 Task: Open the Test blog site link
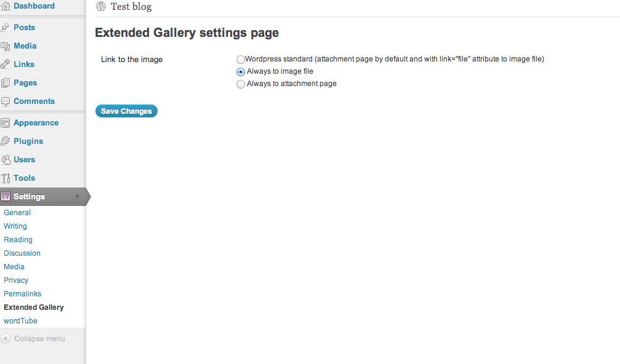point(131,7)
